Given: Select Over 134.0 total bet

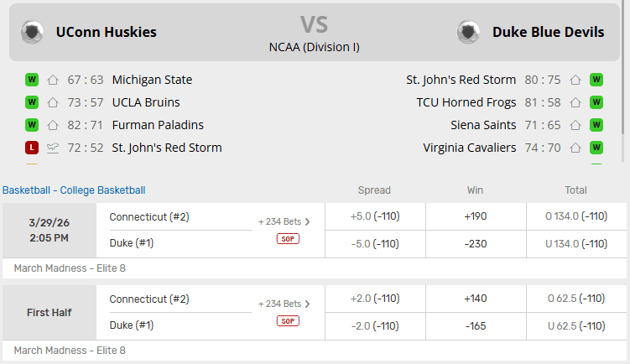Looking at the screenshot, I should (575, 216).
